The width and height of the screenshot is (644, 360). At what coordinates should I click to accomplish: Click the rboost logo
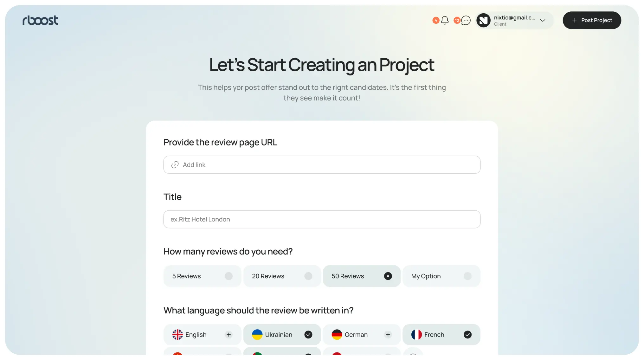pos(40,20)
